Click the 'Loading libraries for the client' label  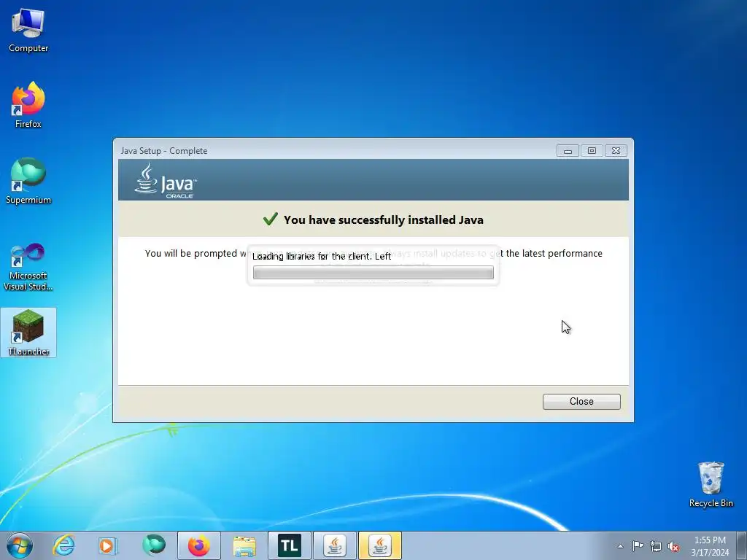(x=322, y=256)
